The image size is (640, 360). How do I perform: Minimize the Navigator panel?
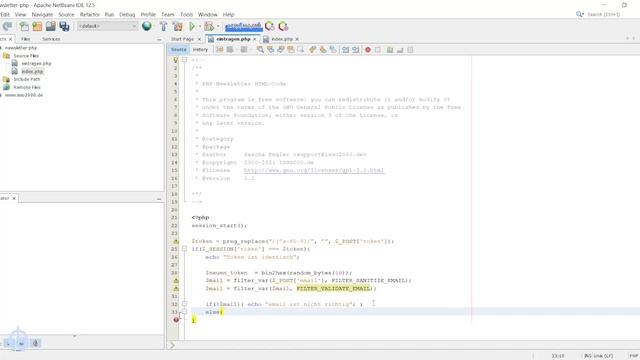[x=159, y=199]
